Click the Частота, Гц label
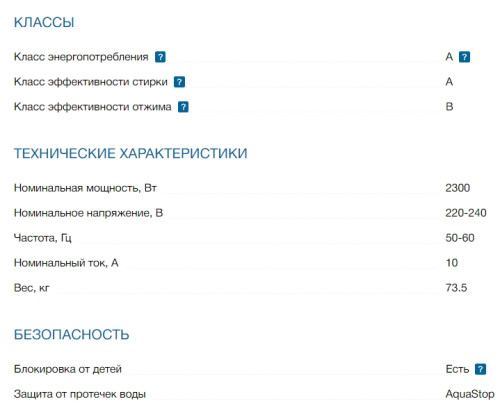Image resolution: width=500 pixels, height=408 pixels. [42, 238]
